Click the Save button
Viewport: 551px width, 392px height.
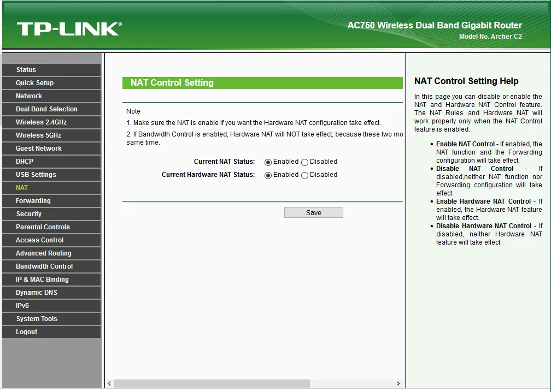pyautogui.click(x=313, y=212)
